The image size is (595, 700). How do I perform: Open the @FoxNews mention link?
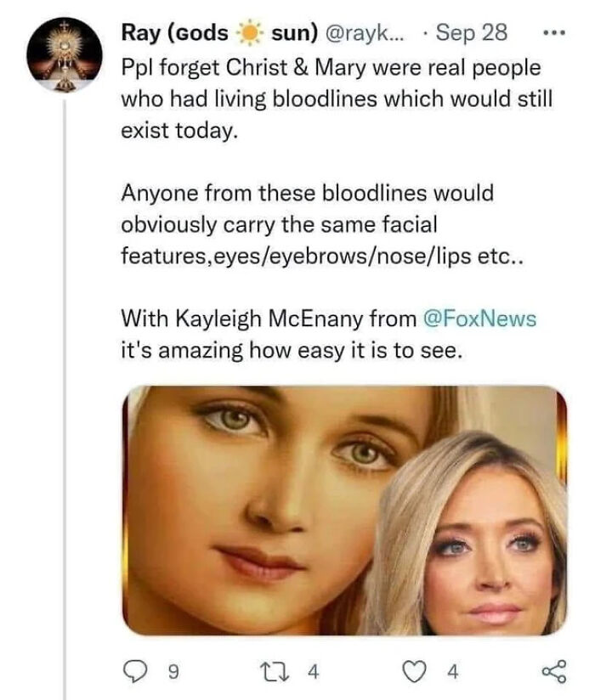(479, 319)
